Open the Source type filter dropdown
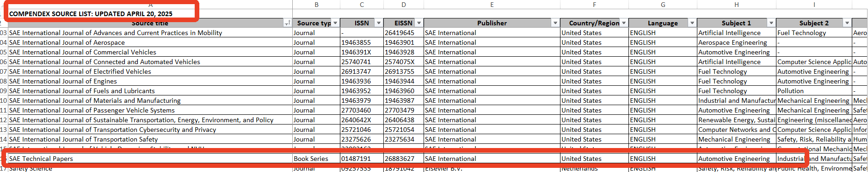 point(335,23)
